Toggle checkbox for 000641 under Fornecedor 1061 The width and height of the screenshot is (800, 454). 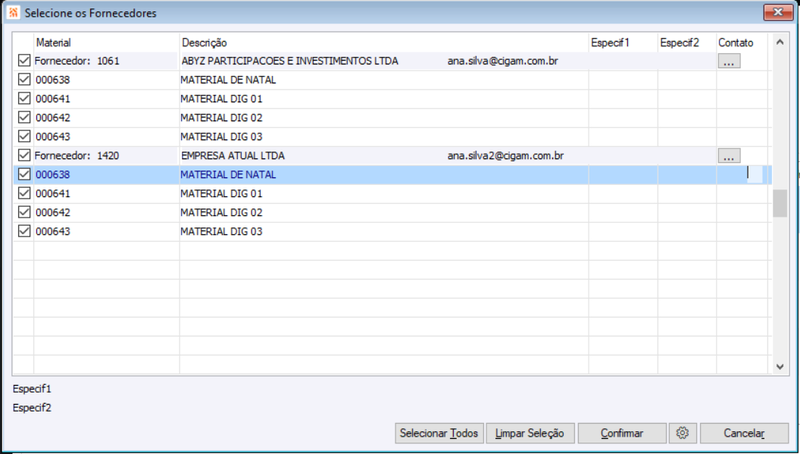click(x=24, y=98)
